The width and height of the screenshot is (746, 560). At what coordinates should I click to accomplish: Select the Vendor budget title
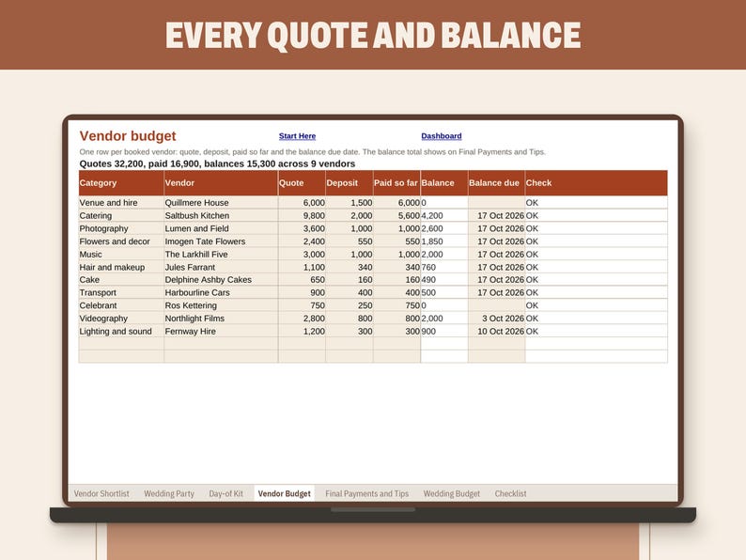click(x=128, y=136)
